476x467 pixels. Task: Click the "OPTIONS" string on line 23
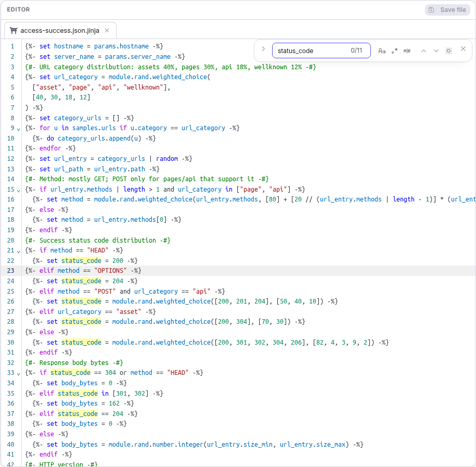[x=110, y=271]
